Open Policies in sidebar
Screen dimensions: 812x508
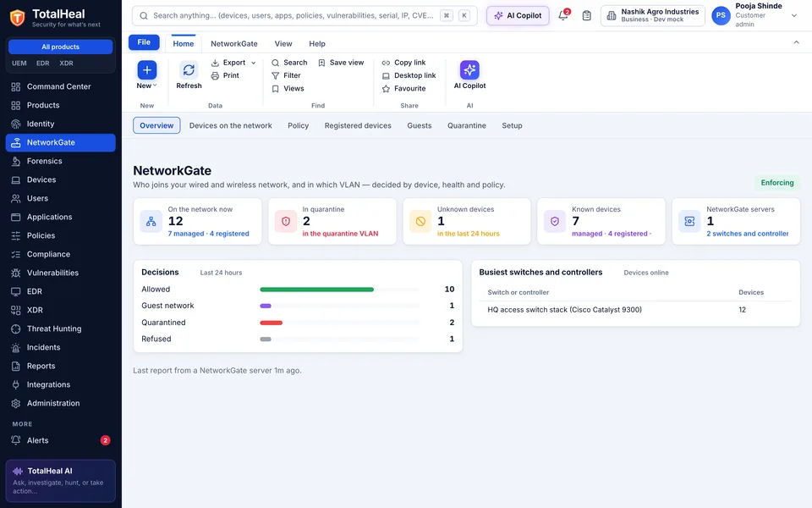click(x=61, y=236)
